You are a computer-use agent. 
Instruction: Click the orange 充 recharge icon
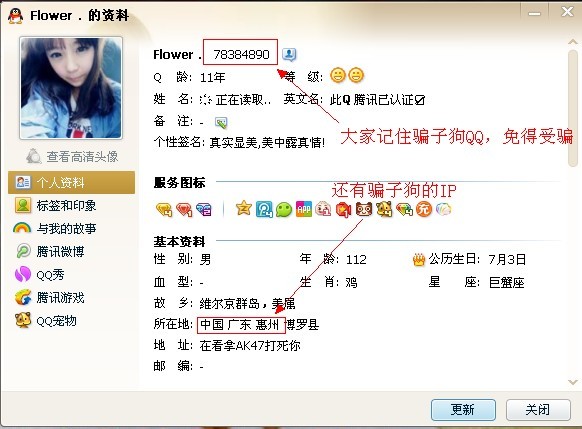(424, 209)
